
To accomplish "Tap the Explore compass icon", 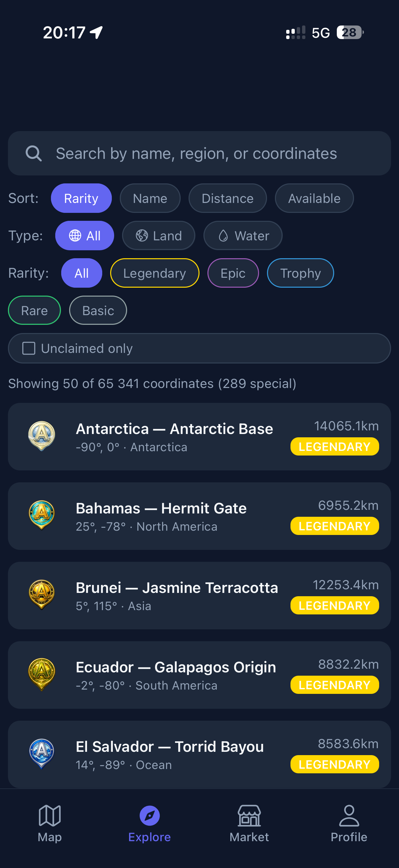I will 150,816.
